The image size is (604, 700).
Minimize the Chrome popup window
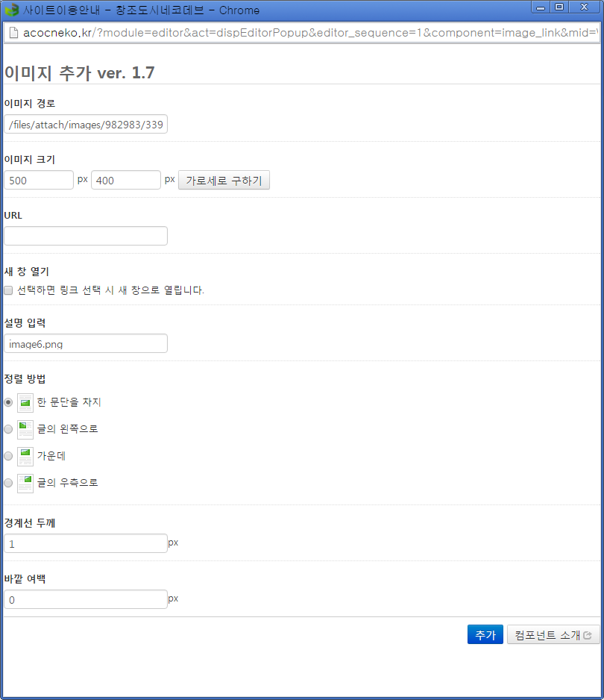pos(541,7)
